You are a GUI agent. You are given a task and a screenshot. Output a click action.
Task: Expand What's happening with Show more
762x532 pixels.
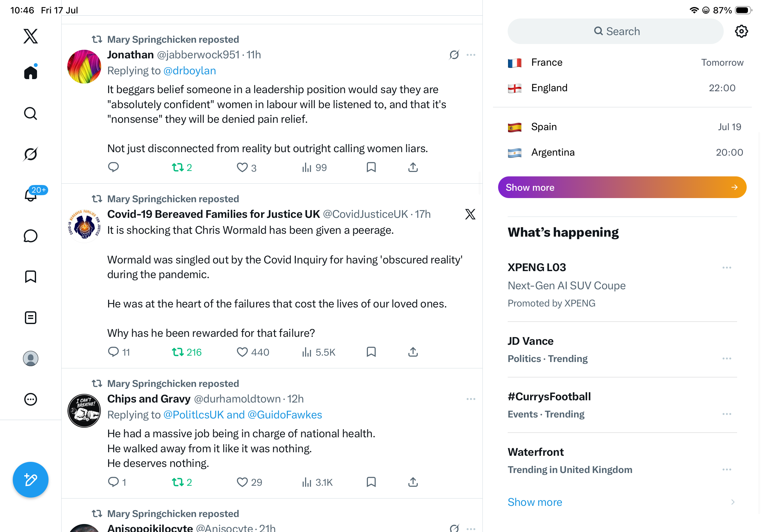[535, 502]
